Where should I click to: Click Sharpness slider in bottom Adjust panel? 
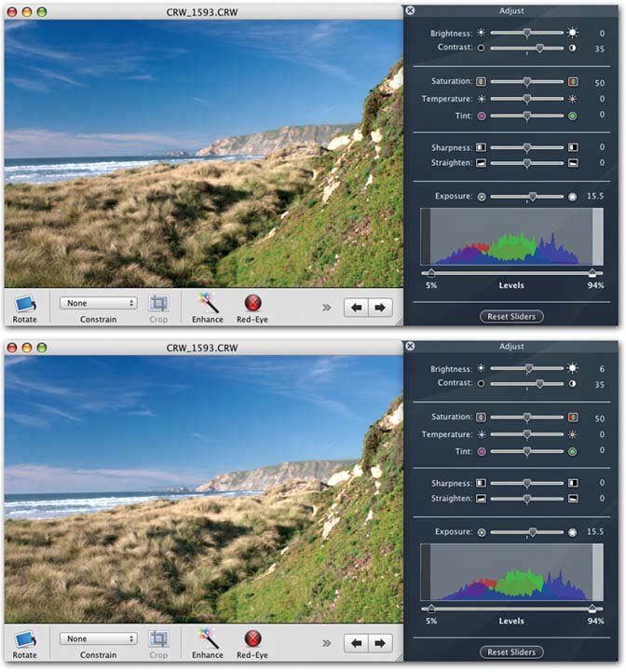[526, 483]
